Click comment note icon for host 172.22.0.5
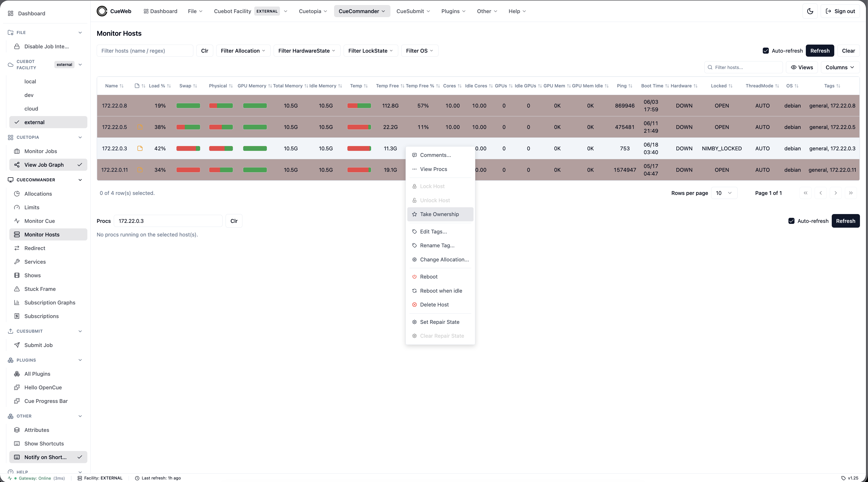This screenshot has width=868, height=482. (140, 127)
